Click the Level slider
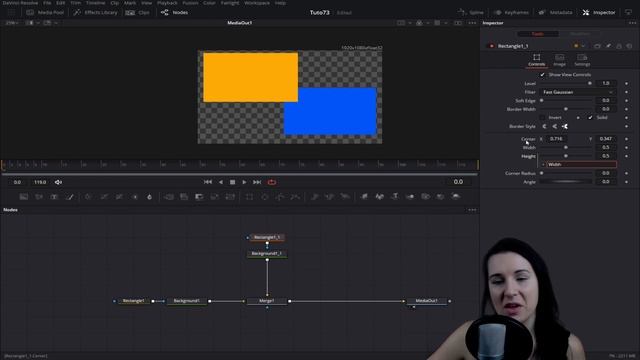 [566, 83]
